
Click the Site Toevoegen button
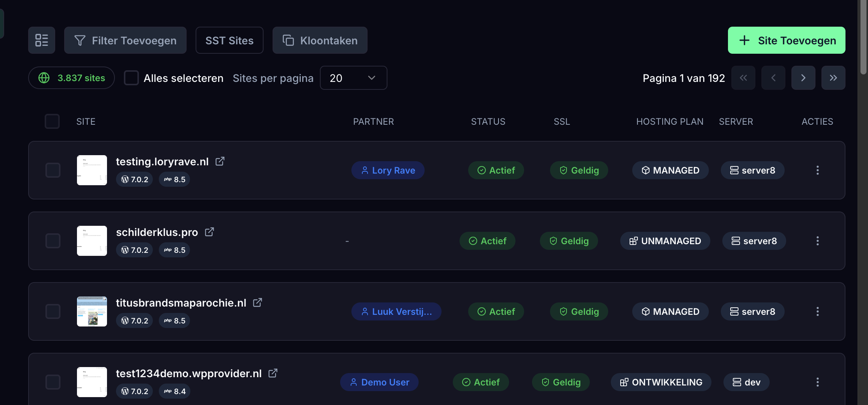(787, 40)
